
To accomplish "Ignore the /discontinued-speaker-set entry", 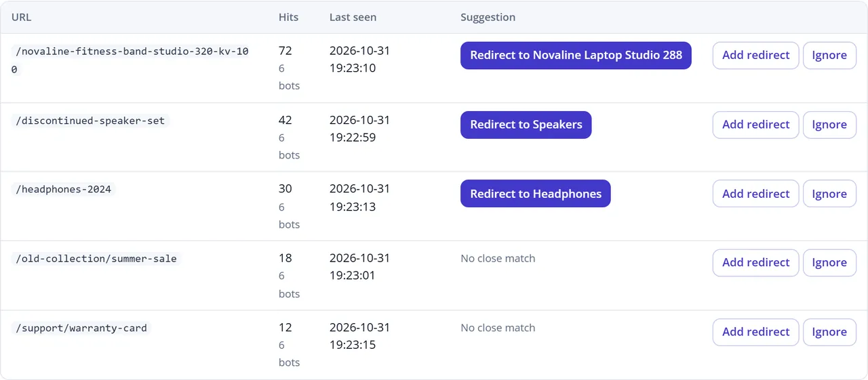I will 829,125.
